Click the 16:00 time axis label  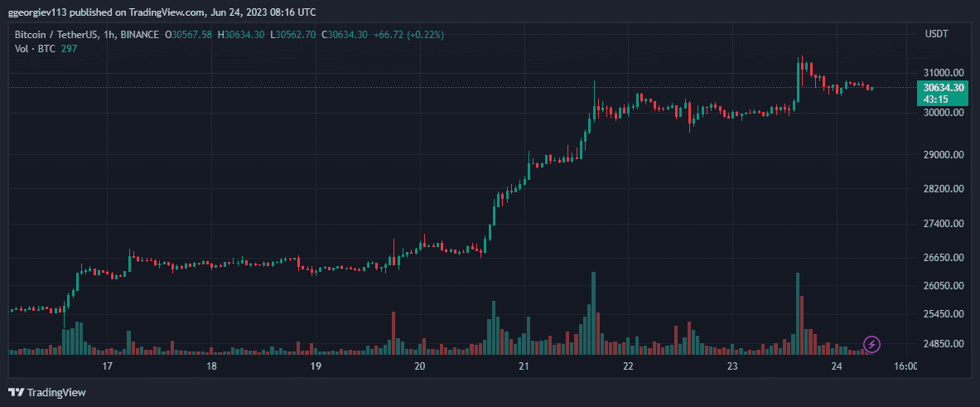click(905, 366)
